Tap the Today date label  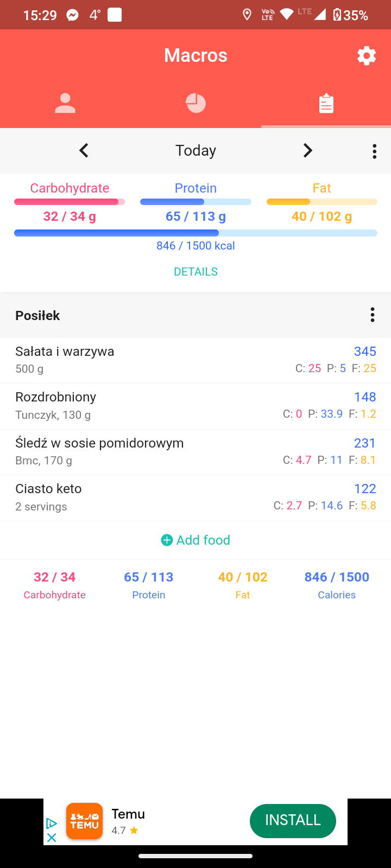pyautogui.click(x=195, y=150)
